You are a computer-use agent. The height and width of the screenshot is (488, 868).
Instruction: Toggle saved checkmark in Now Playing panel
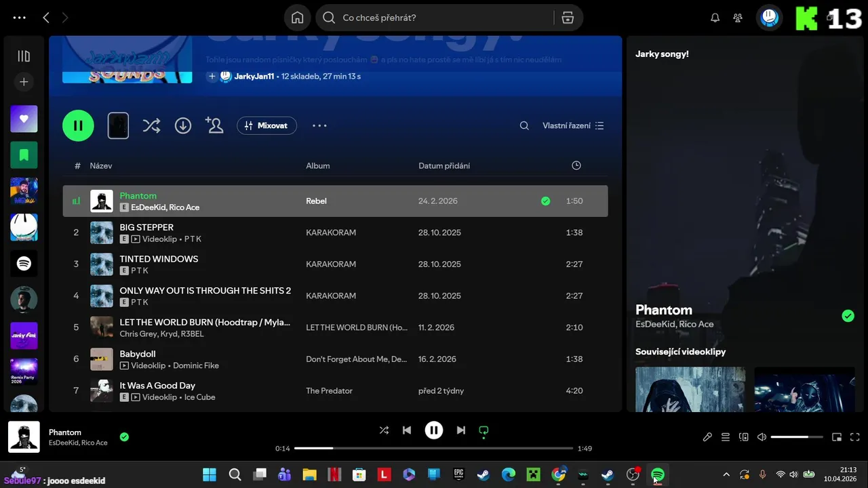pos(848,316)
